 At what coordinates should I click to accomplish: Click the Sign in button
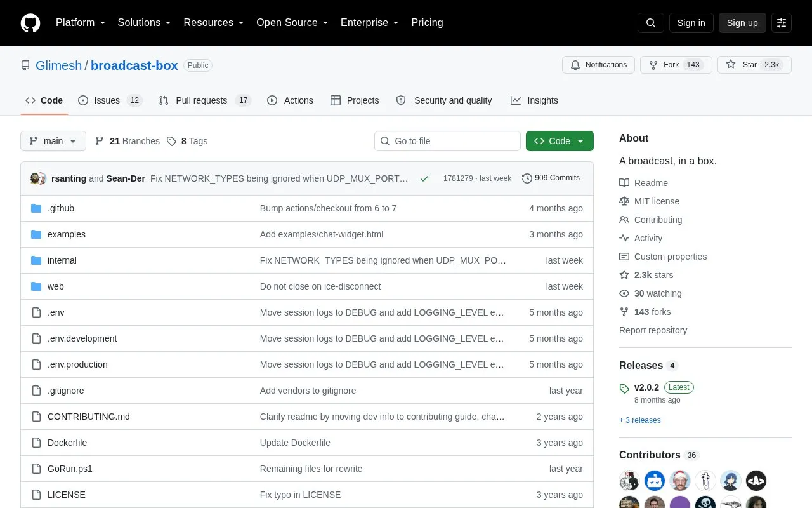(x=691, y=23)
